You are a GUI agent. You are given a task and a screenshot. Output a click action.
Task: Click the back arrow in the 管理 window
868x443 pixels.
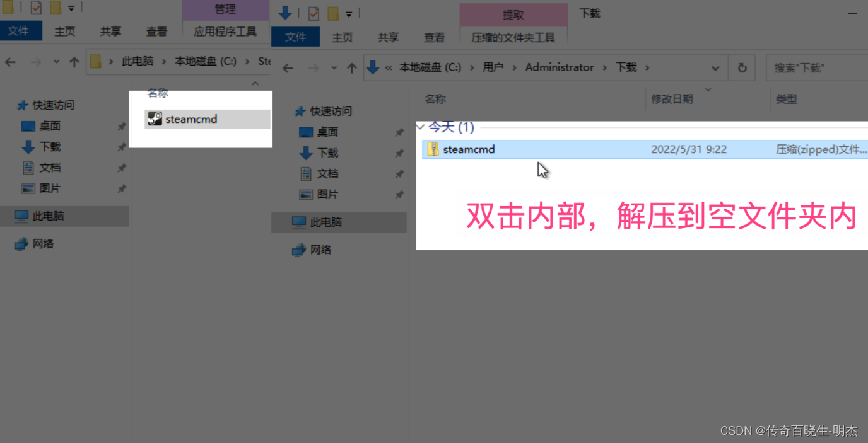(x=10, y=62)
